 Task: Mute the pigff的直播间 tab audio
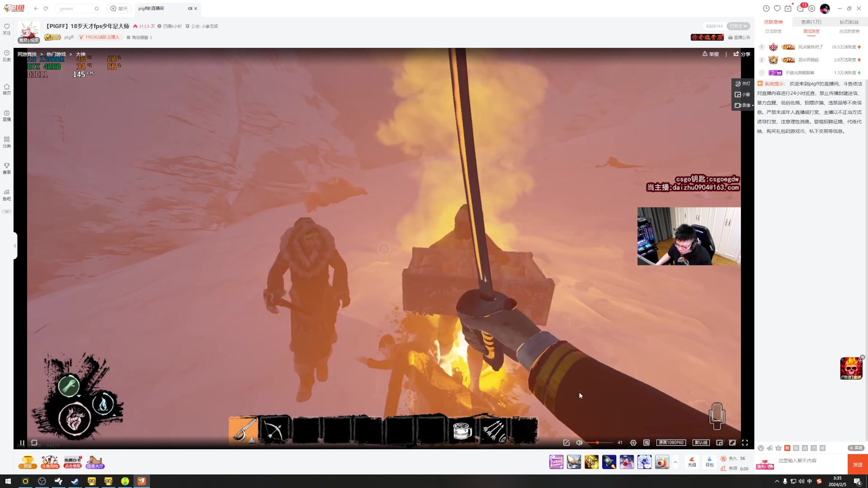coord(190,9)
